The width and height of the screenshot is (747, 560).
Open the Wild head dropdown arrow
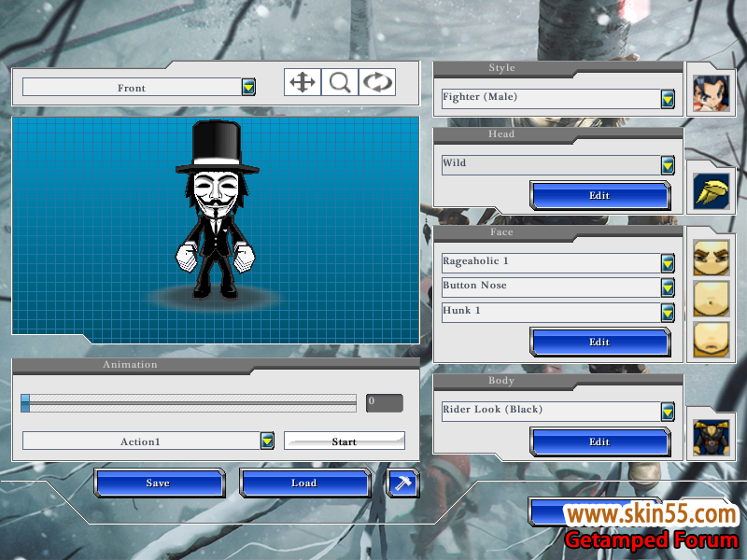coord(668,165)
